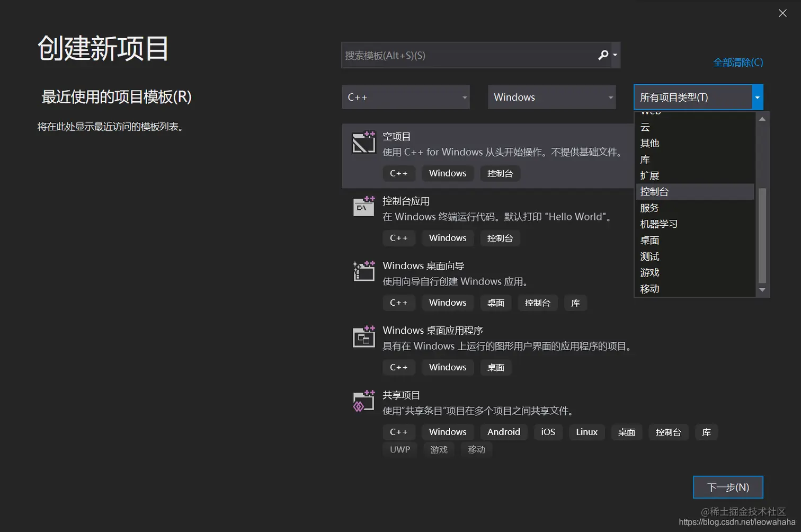Open the C++ language filter dropdown
This screenshot has width=801, height=532.
click(x=406, y=97)
